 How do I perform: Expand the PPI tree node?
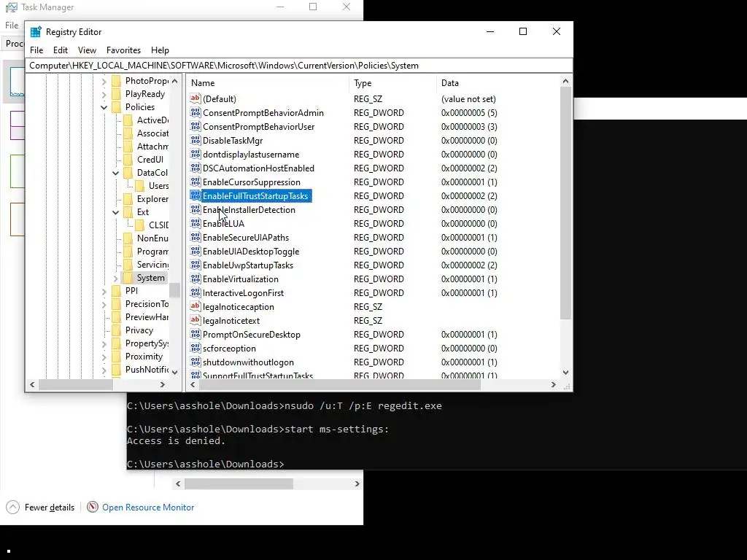(x=104, y=291)
